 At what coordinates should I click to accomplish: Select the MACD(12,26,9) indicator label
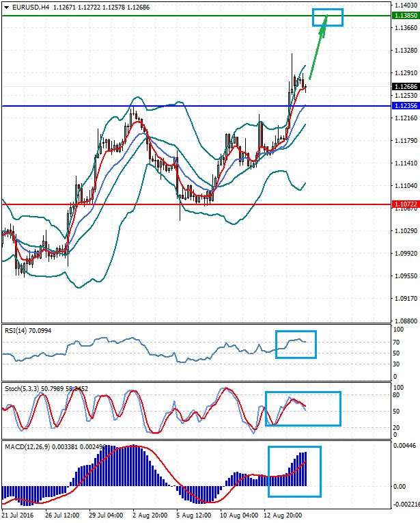(26, 448)
